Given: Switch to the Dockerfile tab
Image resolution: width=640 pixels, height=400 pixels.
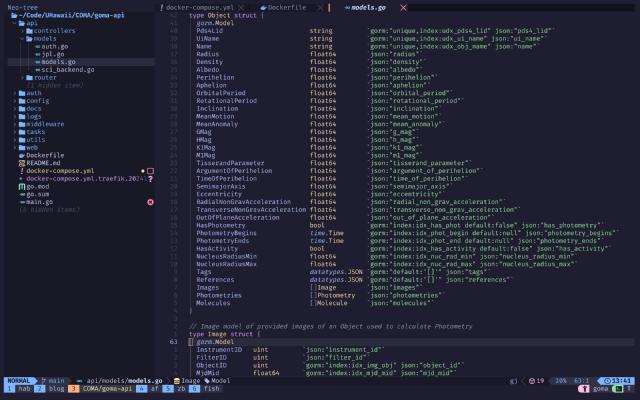Looking at the screenshot, I should tap(287, 8).
